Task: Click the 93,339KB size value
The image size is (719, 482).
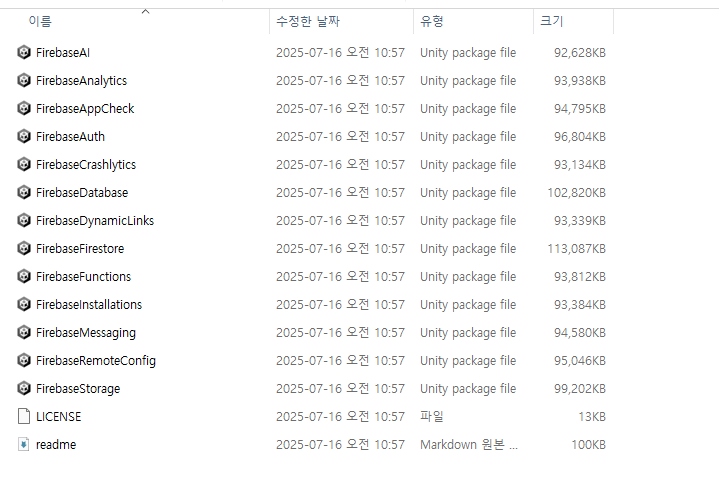Action: coord(580,221)
